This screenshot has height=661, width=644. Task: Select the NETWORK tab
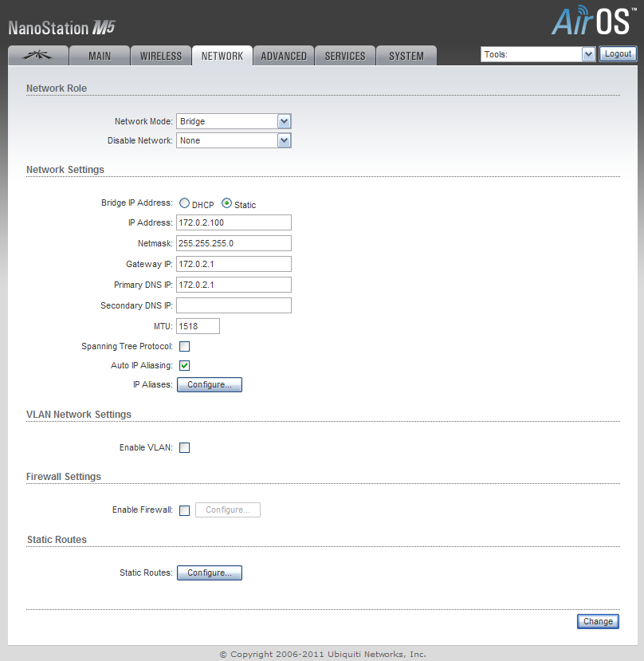coord(222,56)
